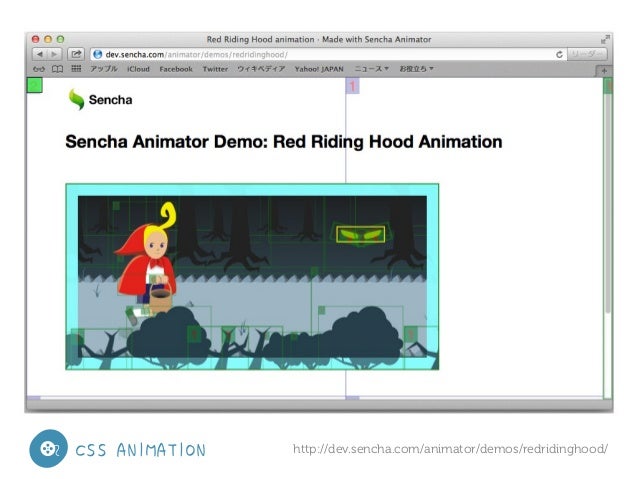Viewport: 638px width, 479px height.
Task: Click the Red Riding Hood character
Action: click(x=147, y=262)
